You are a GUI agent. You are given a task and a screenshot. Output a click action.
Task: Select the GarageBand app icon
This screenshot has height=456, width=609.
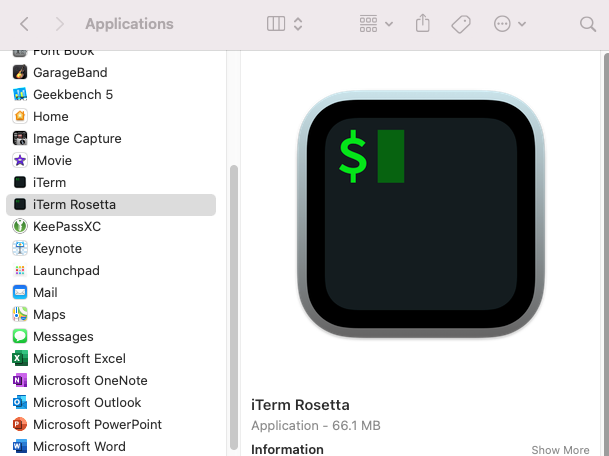coord(20,72)
